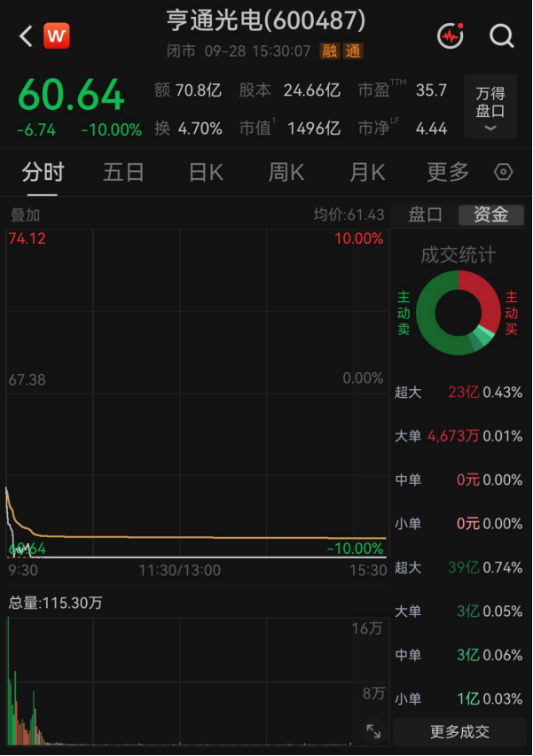Tap the orange 融 margin badge
This screenshot has height=756, width=533.
[329, 51]
